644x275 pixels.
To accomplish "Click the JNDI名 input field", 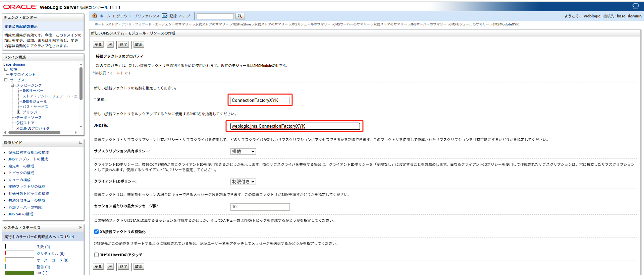I will [295, 126].
